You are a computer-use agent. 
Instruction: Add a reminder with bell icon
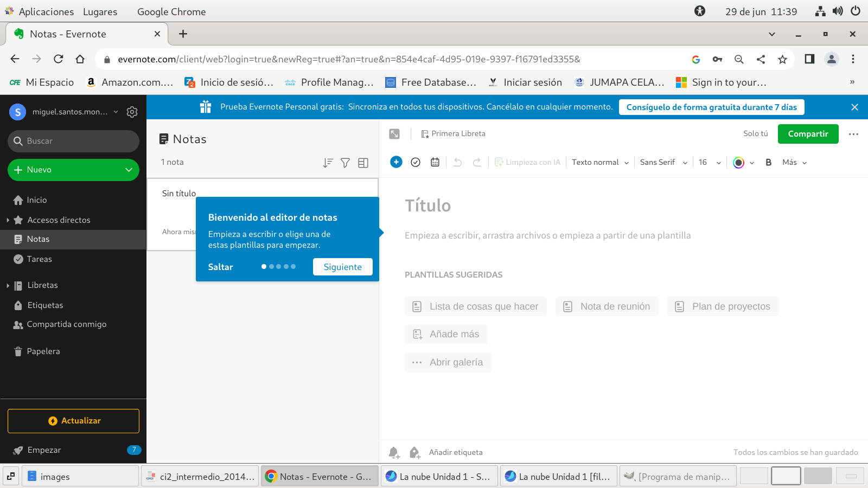pyautogui.click(x=394, y=452)
